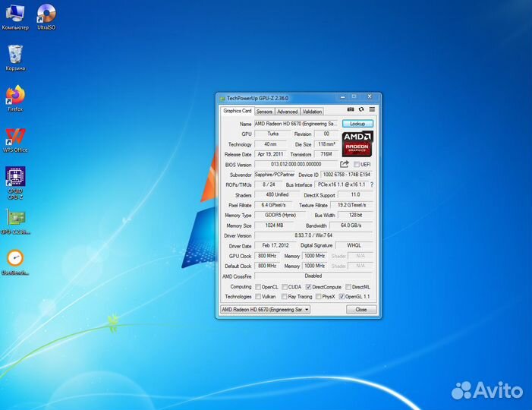The height and width of the screenshot is (410, 532).
Task: Click the Bus Interface question mark
Action: click(372, 184)
